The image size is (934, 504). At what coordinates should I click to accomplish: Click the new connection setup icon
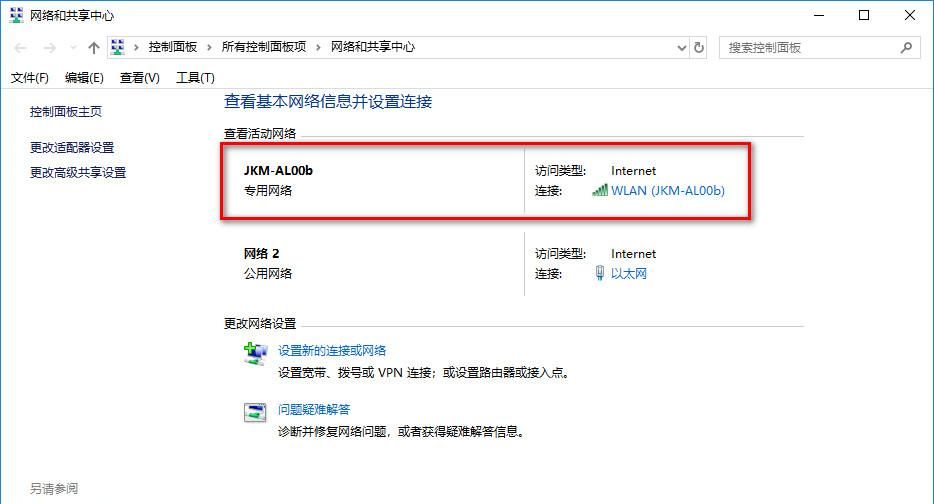click(x=255, y=353)
